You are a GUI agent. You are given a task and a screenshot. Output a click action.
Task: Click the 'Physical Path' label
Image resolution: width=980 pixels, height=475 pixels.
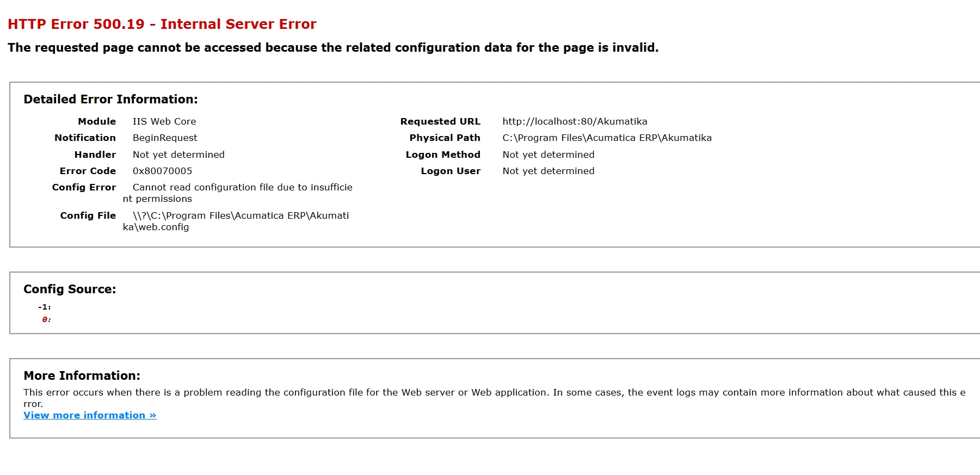445,138
